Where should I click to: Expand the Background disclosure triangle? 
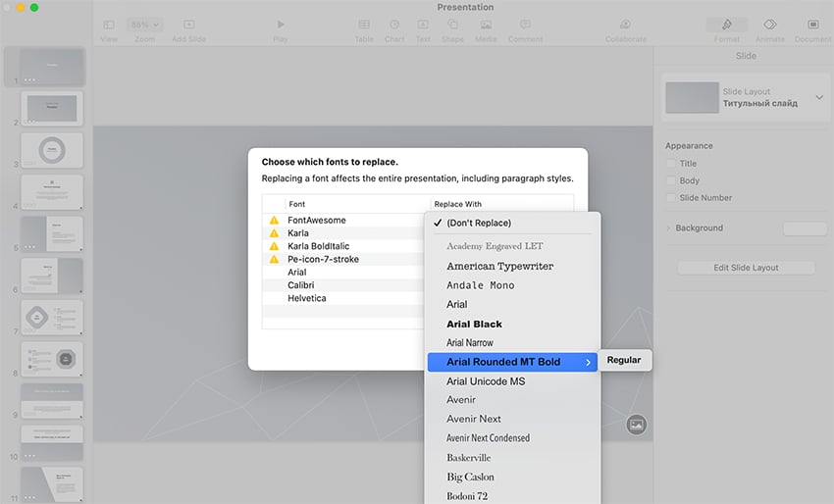[x=668, y=228]
